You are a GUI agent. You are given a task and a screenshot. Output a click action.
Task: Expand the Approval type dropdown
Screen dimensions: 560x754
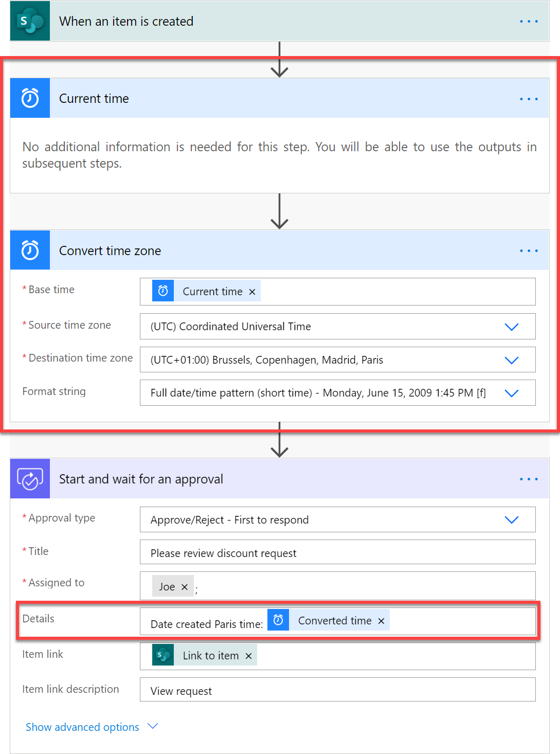(x=511, y=519)
